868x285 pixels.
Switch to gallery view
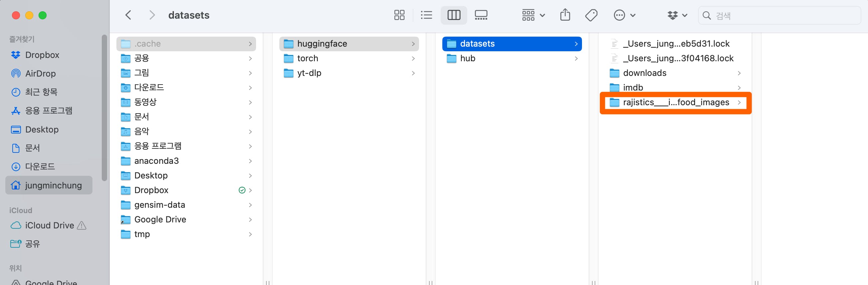click(481, 15)
